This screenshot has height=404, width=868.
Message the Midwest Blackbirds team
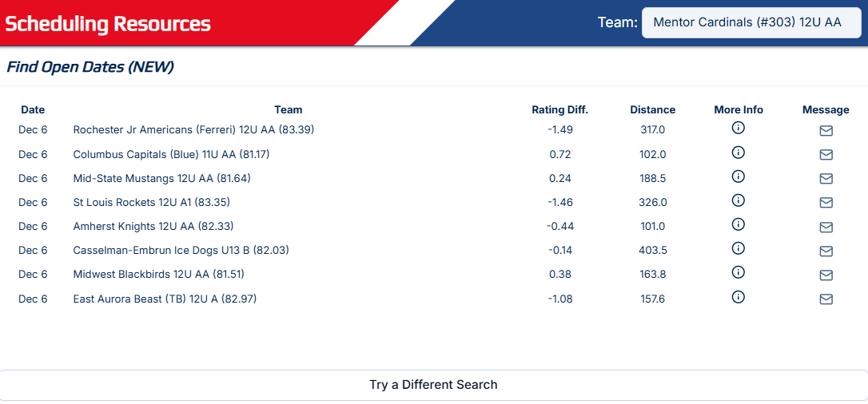[826, 275]
